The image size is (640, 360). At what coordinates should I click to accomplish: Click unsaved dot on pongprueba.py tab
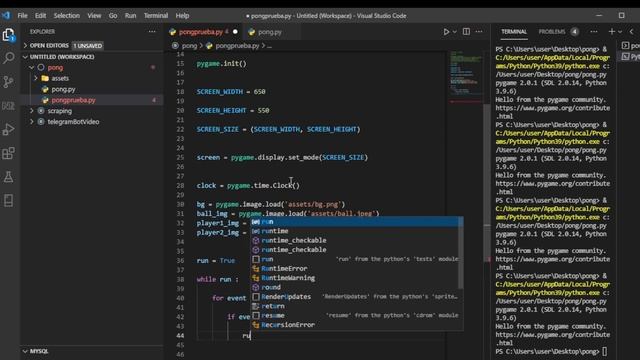(235, 32)
